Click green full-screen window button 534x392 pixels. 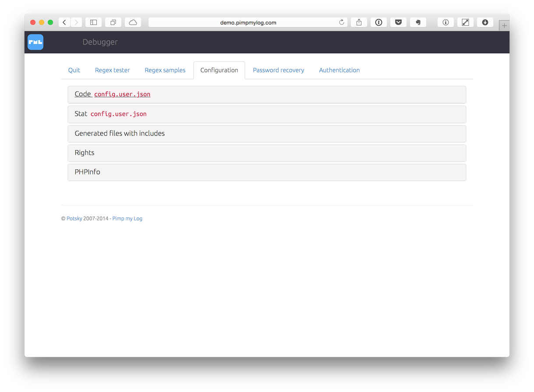(50, 22)
